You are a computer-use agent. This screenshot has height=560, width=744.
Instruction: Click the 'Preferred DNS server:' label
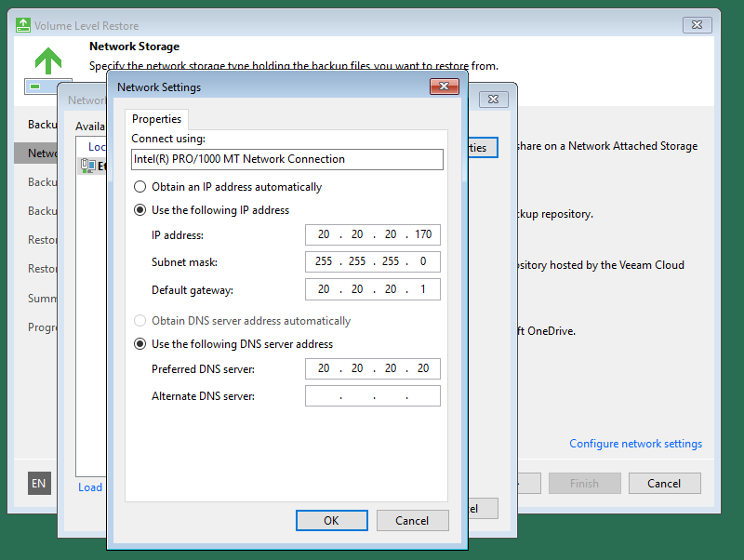point(203,369)
